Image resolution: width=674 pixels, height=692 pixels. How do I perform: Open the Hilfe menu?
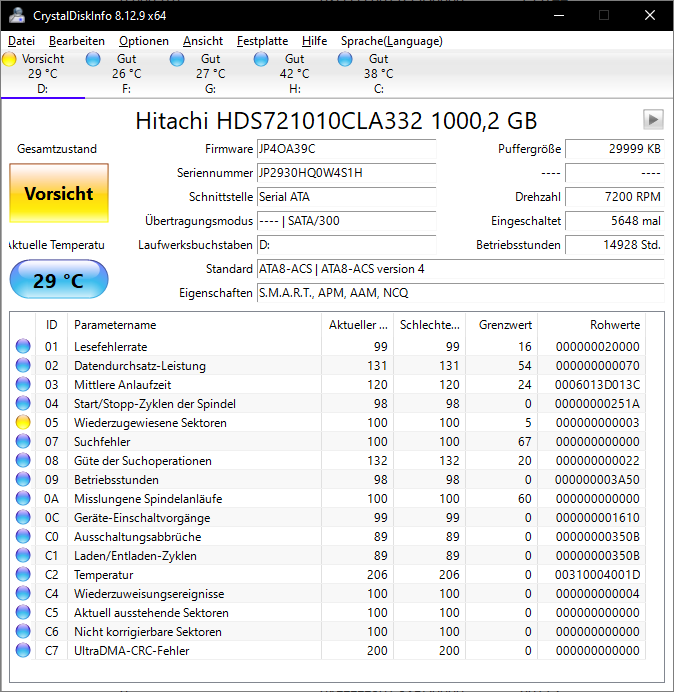click(x=314, y=41)
